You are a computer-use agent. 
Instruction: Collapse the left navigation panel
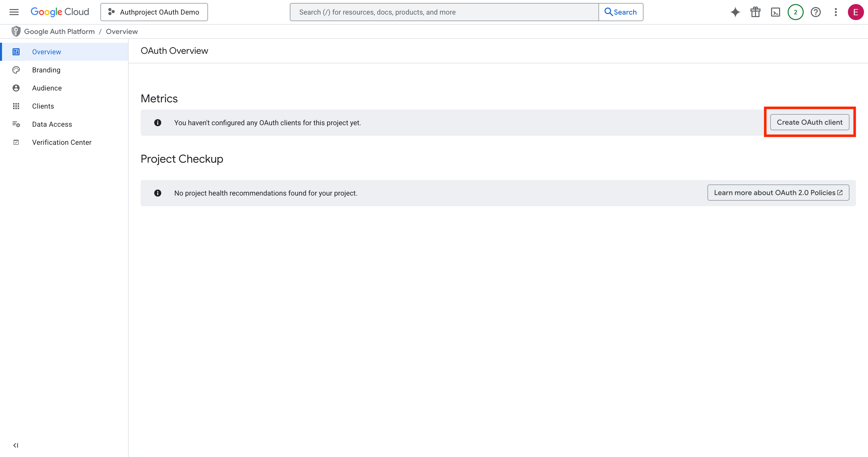16,445
